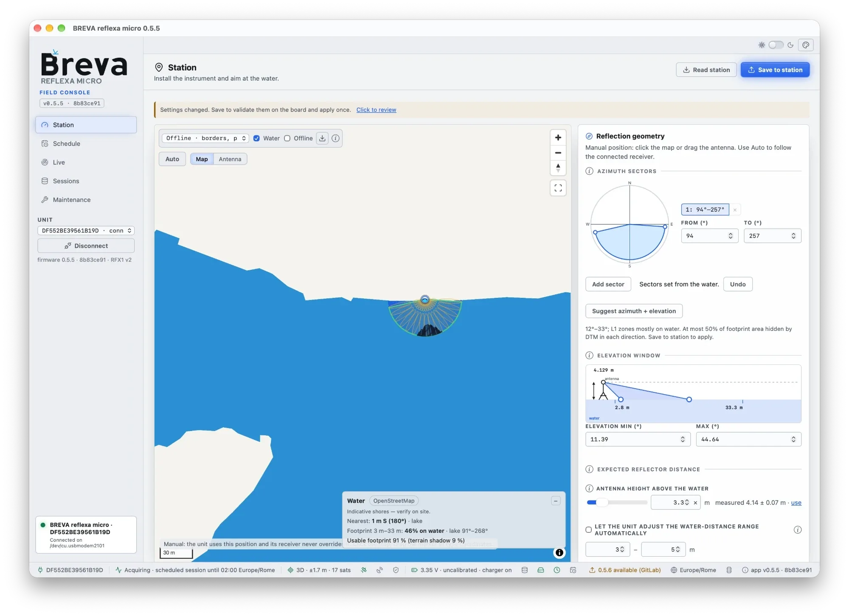This screenshot has height=616, width=849.
Task: Go to the Live page
Action: coord(86,162)
